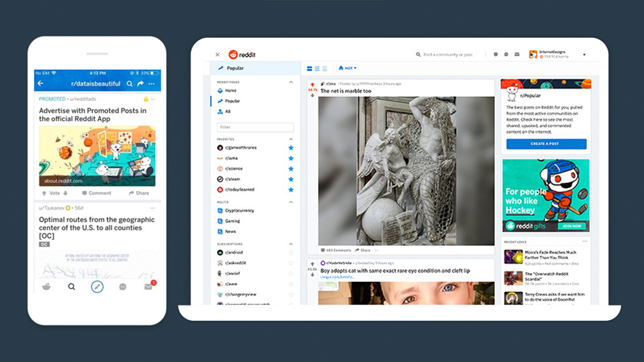Open the mail inbox with red badge

(148, 286)
